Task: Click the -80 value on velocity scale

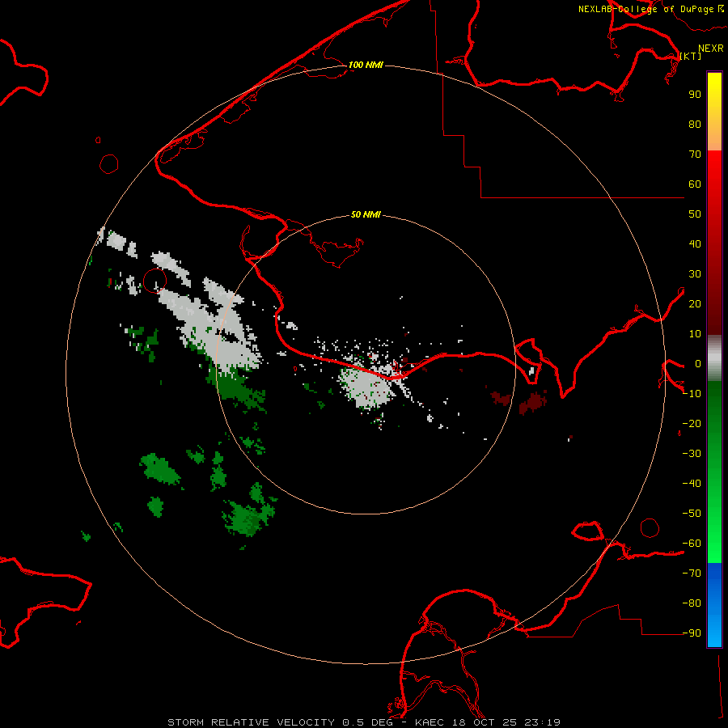Action: 692,603
